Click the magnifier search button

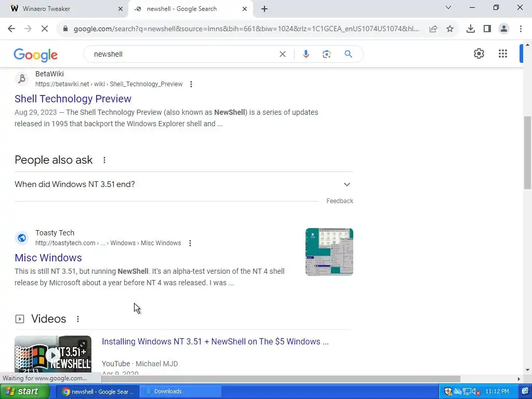tap(348, 54)
